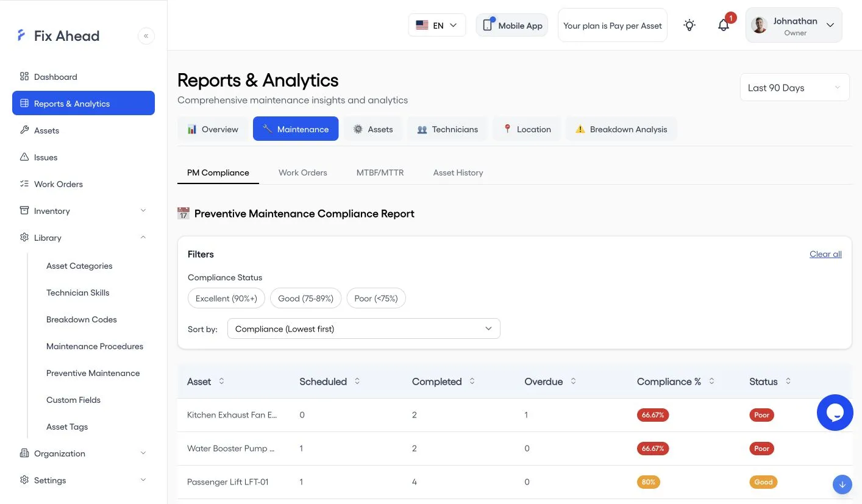The height and width of the screenshot is (504, 862).
Task: Click the Organization building icon
Action: 24,453
